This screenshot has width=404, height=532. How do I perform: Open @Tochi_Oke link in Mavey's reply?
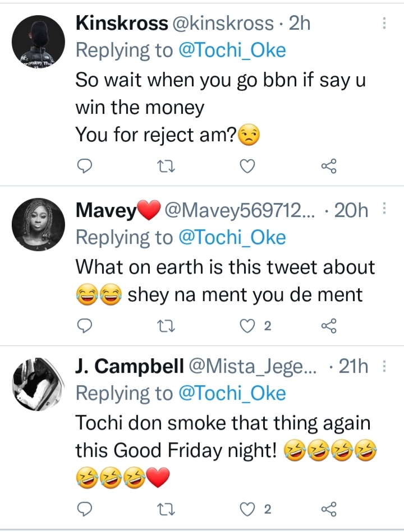tap(232, 237)
